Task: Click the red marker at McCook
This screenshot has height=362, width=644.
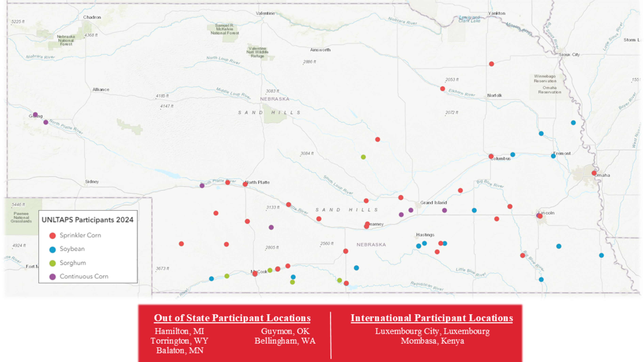Action: (255, 274)
